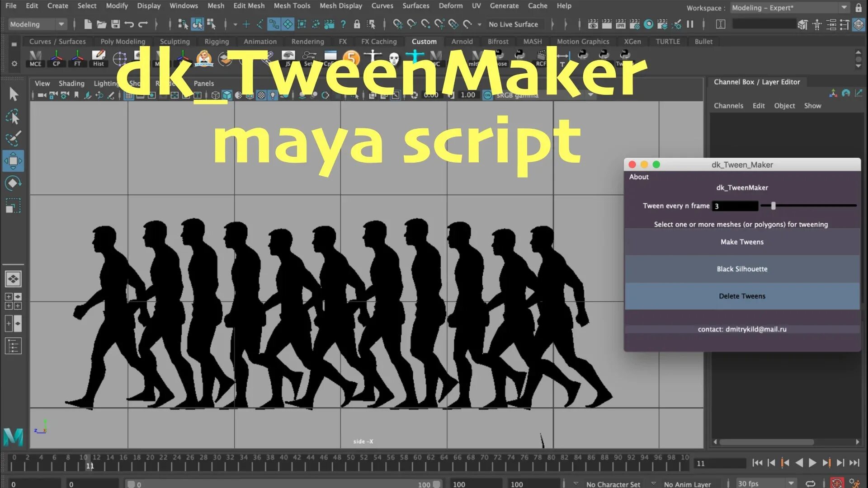Go to start of playback range
The image size is (868, 488).
pos(757,463)
